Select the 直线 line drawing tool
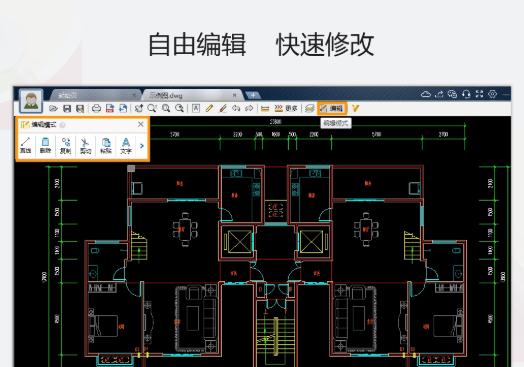524x367 pixels. tap(25, 145)
